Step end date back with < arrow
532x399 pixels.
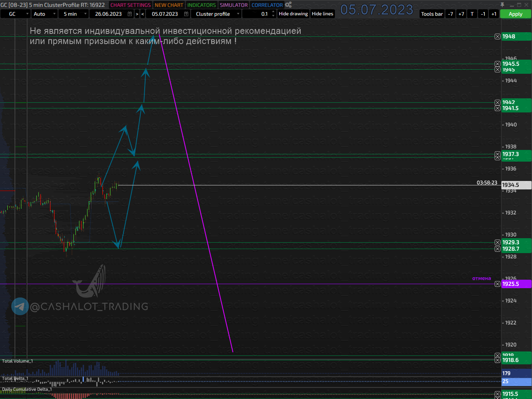pyautogui.click(x=143, y=14)
